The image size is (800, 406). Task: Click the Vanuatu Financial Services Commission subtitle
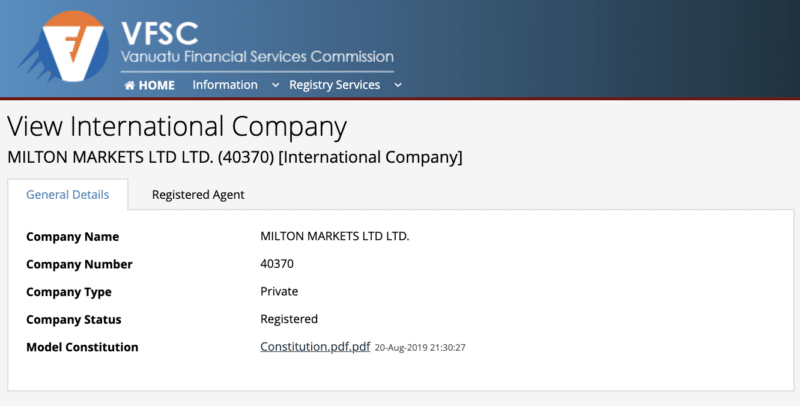[257, 57]
